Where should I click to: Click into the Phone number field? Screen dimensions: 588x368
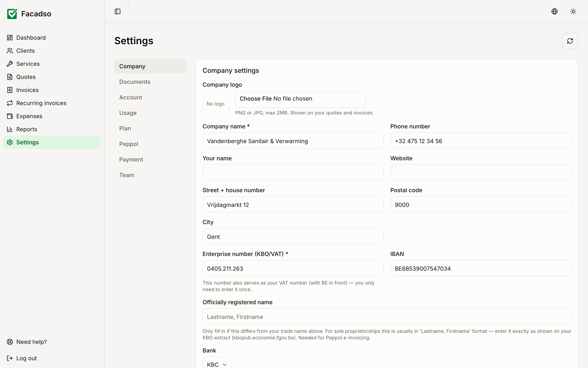coord(481,141)
